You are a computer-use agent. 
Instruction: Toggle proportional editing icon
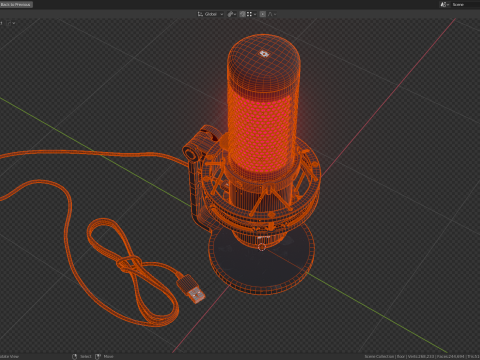263,14
